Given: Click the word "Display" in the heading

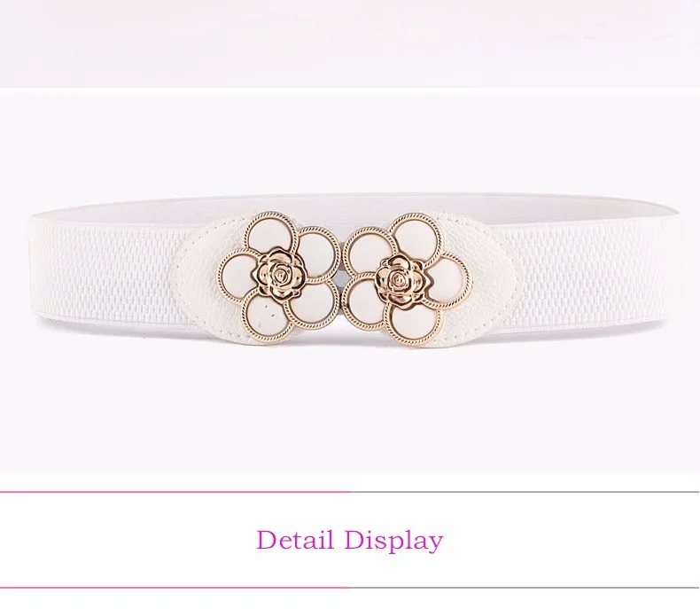Looking at the screenshot, I should click(x=393, y=541).
